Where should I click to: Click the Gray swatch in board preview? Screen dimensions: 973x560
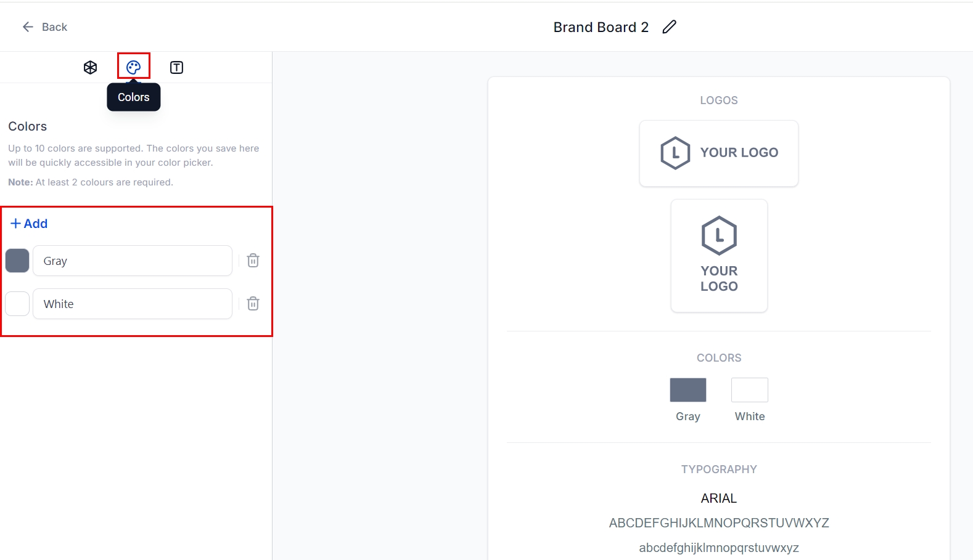[x=688, y=390]
